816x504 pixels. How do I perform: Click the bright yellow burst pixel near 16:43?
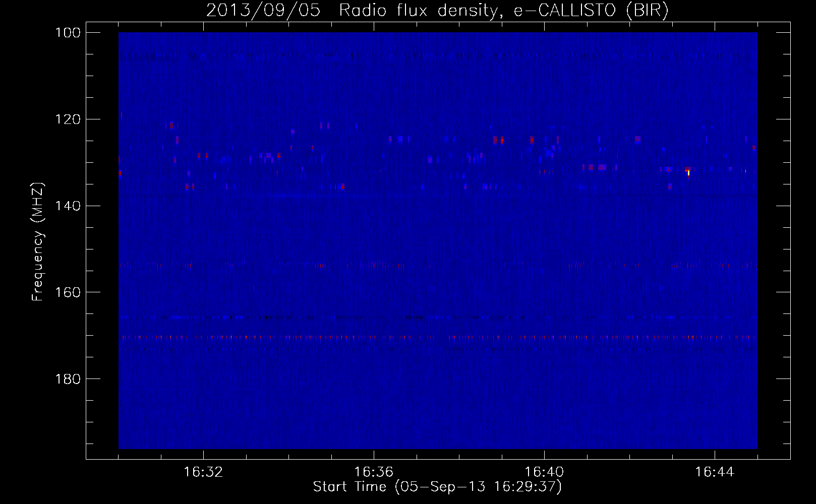coord(688,173)
